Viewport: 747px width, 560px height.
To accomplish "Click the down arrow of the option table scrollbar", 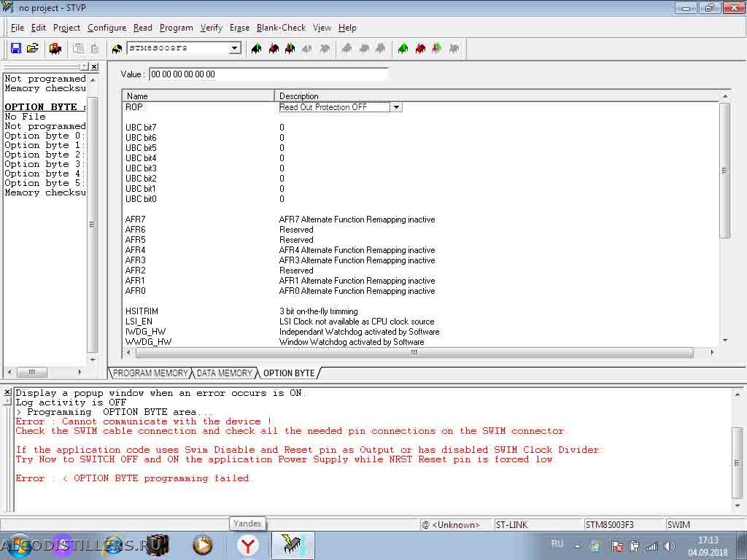I will (x=725, y=341).
